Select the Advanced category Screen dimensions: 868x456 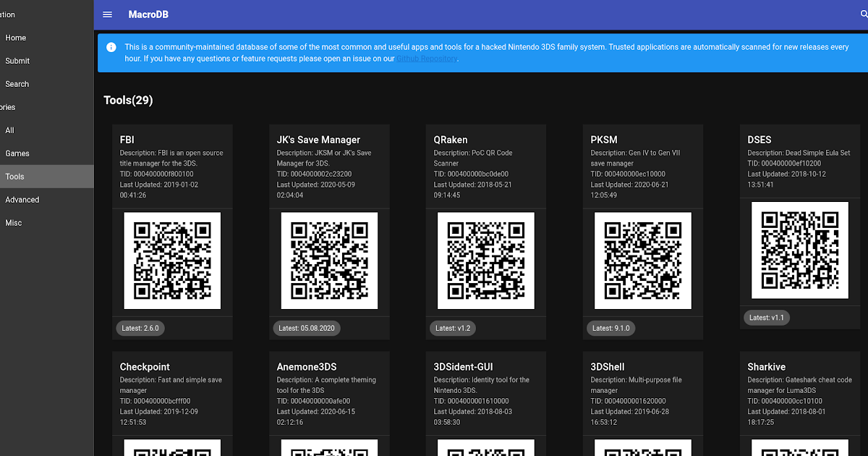coord(47,200)
